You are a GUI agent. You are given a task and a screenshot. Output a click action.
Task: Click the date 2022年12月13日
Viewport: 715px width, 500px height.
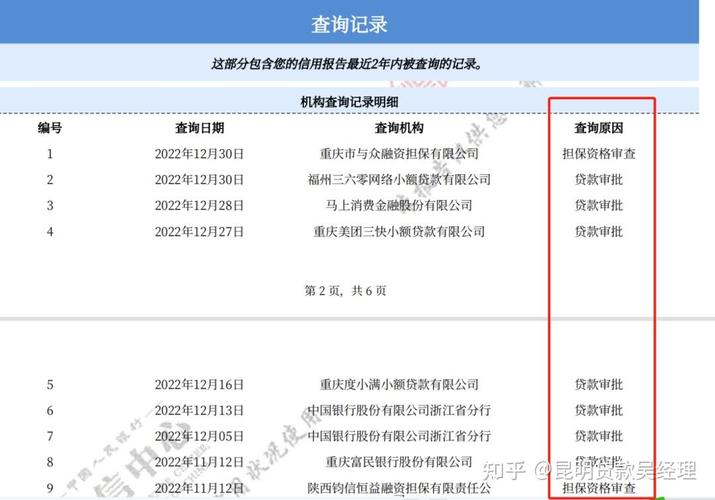[x=199, y=411]
